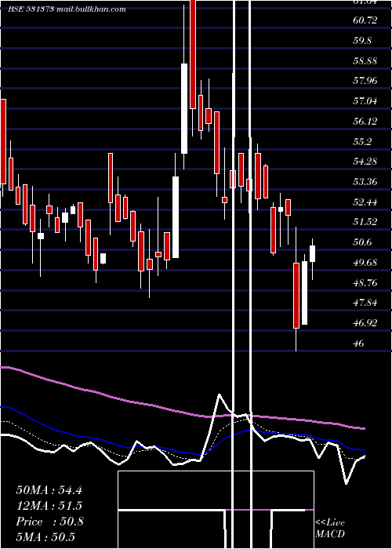Click the tall white candle next to the last long red candle
392x549 pixels.
(304, 293)
